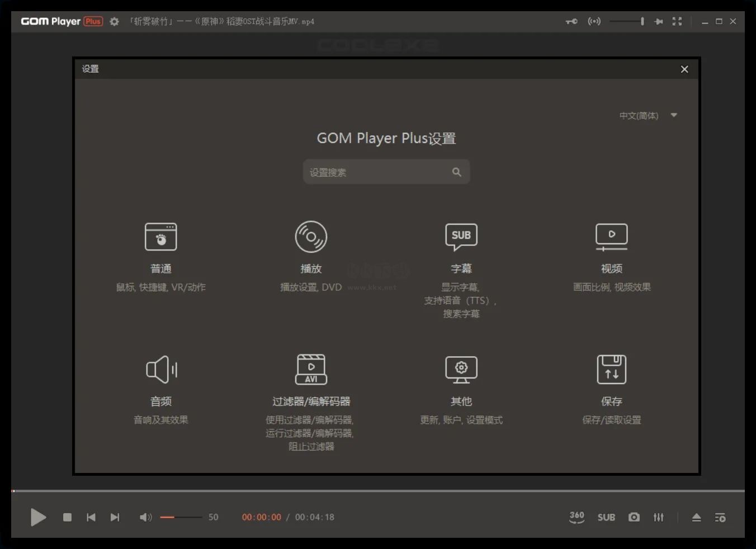Screen dimensions: 756x549
Task: Close the 设置 dialog
Action: [684, 69]
